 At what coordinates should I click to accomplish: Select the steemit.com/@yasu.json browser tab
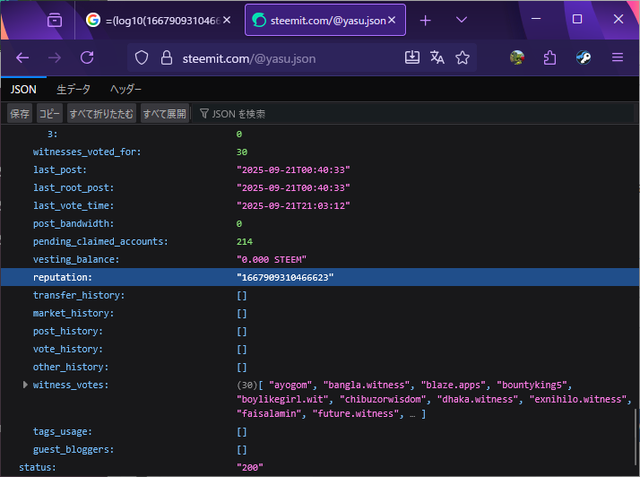coord(325,20)
